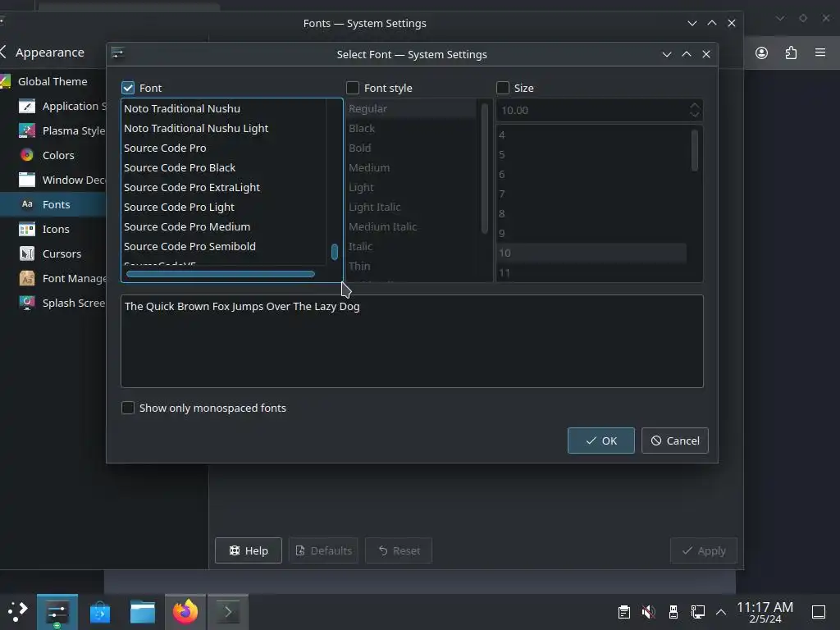Screen dimensions: 840x630
Task: Open the clipboard tray icon
Action: (624, 612)
